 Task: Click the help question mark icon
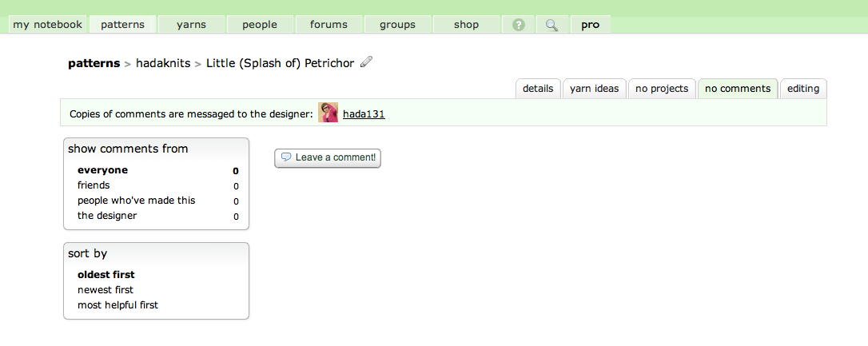pyautogui.click(x=519, y=25)
